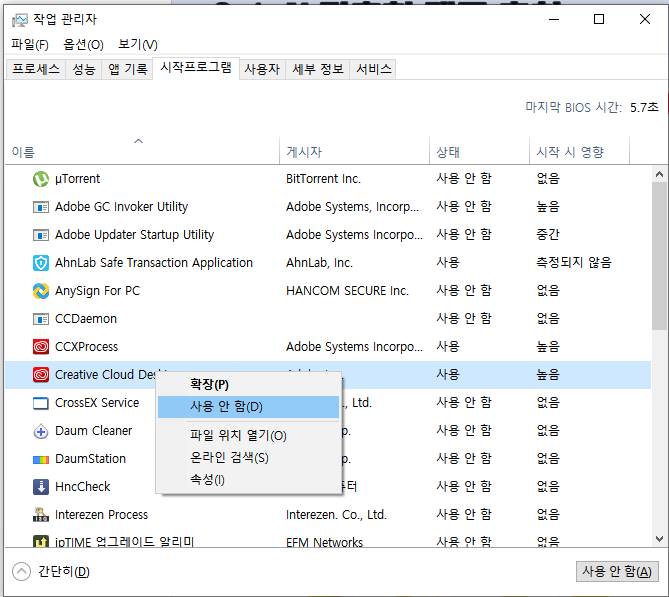Choose 확장(P) in context menu
669x597 pixels.
[248, 384]
